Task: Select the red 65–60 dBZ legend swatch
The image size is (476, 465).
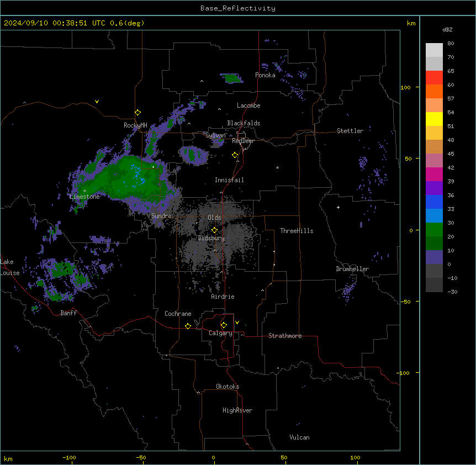Action: pyautogui.click(x=434, y=78)
